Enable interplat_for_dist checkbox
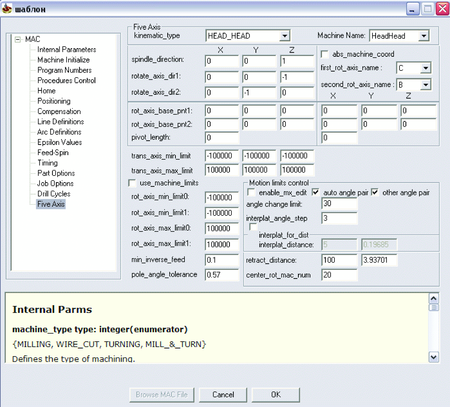This screenshot has width=450, height=407. (253, 227)
